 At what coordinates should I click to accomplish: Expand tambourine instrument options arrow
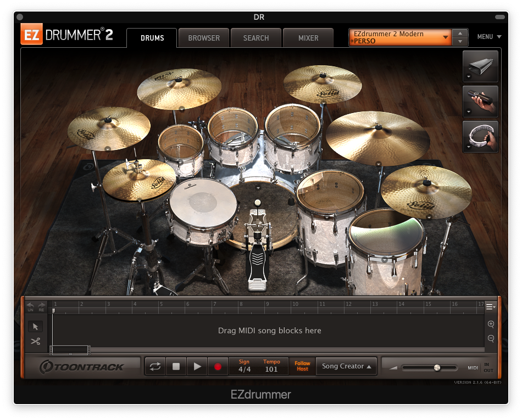[469, 147]
